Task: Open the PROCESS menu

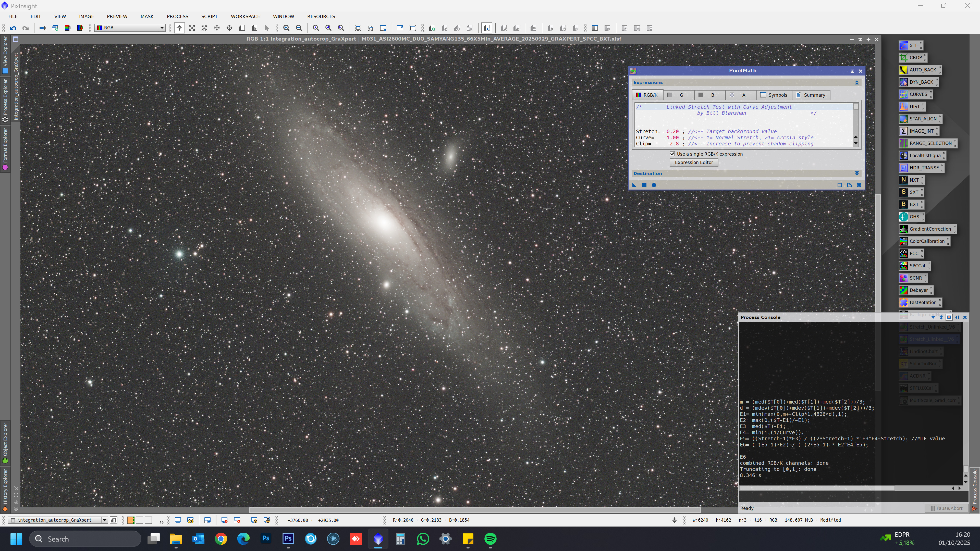Action: 177,16
